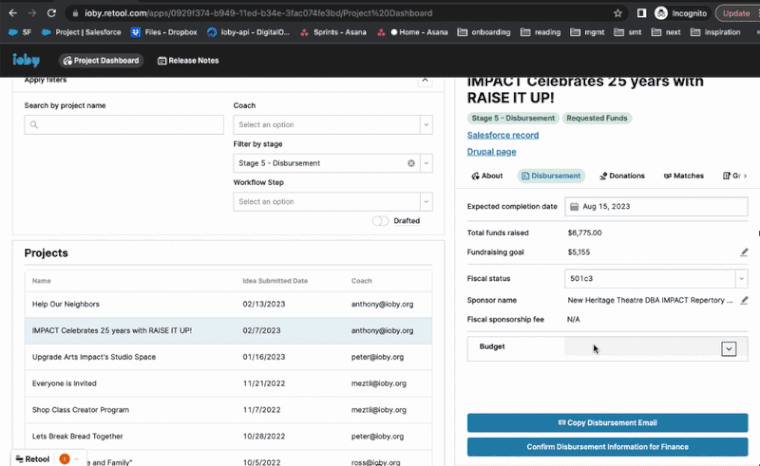Edit the Sponsor name with pencil icon
The width and height of the screenshot is (760, 466).
744,300
